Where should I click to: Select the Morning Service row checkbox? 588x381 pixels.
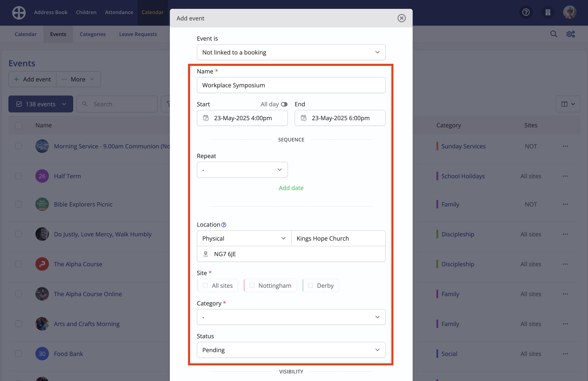pos(19,146)
